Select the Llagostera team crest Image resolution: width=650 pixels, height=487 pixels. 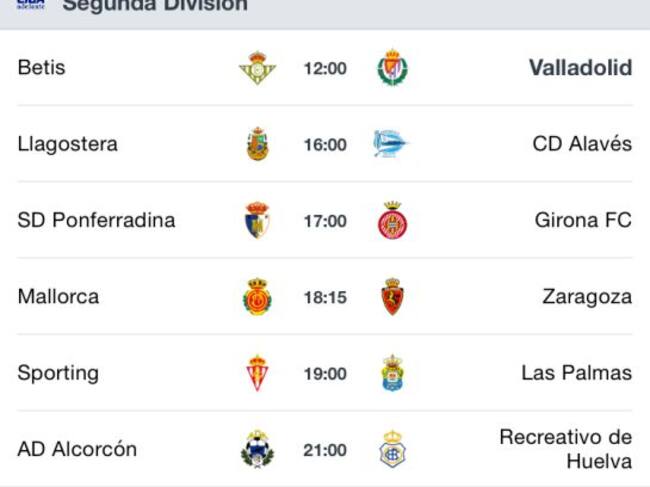(257, 144)
